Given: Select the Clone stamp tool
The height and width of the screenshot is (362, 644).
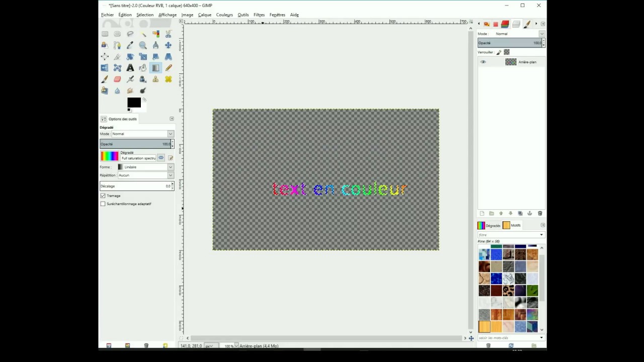Looking at the screenshot, I should [155, 79].
